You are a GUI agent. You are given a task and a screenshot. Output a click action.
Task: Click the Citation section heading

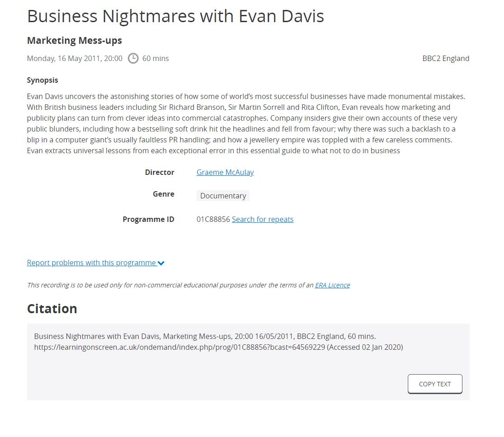click(x=52, y=309)
